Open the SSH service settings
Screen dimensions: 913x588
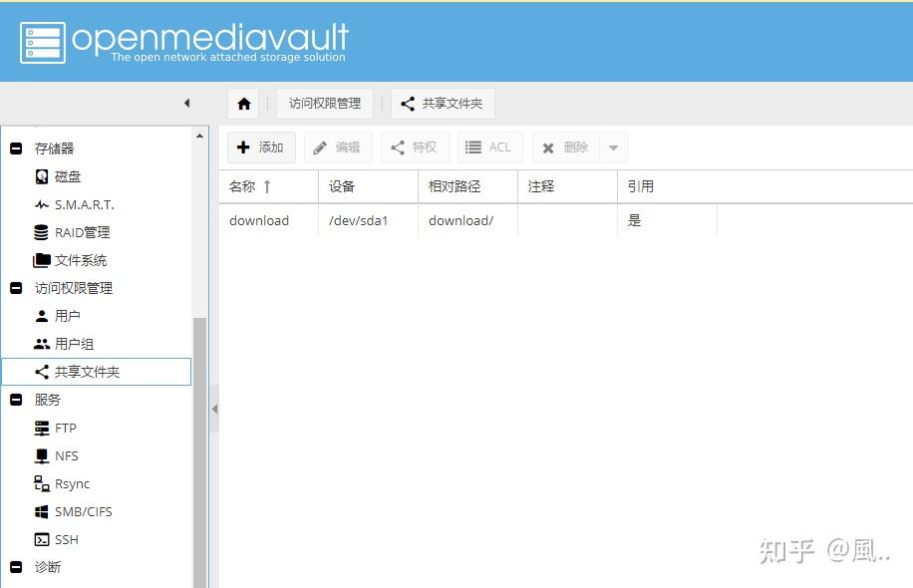[66, 539]
